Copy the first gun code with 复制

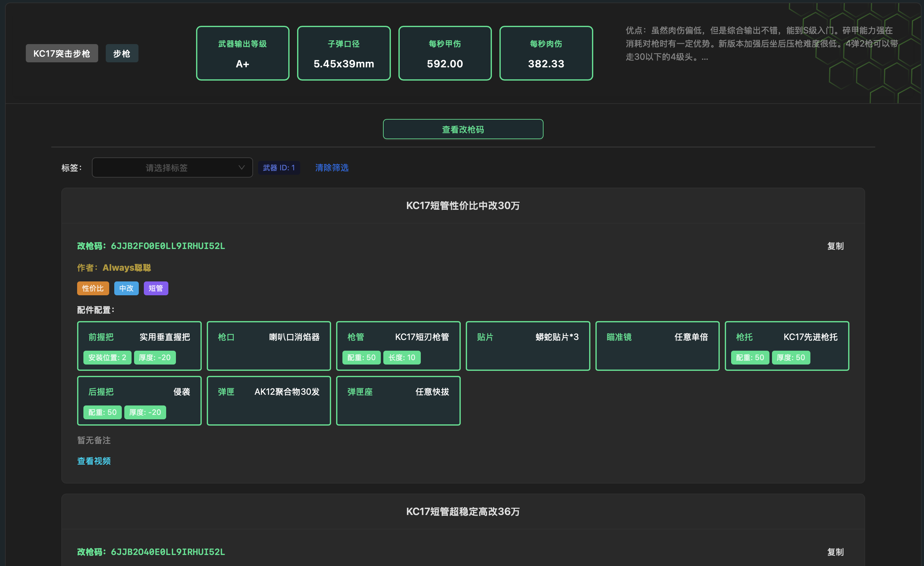[835, 246]
